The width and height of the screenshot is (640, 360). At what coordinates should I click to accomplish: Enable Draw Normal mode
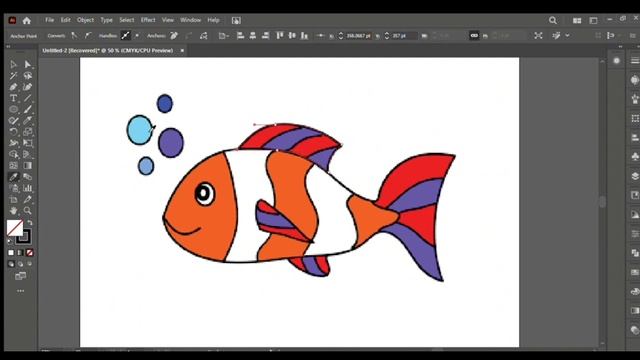11,264
